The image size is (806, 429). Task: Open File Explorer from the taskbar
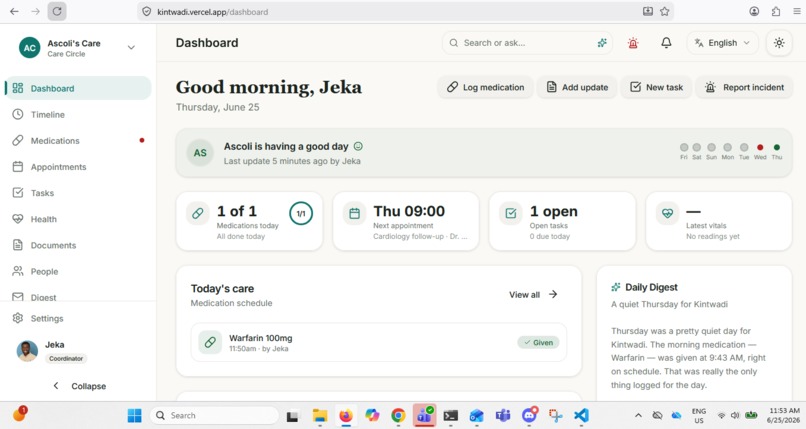tap(320, 415)
